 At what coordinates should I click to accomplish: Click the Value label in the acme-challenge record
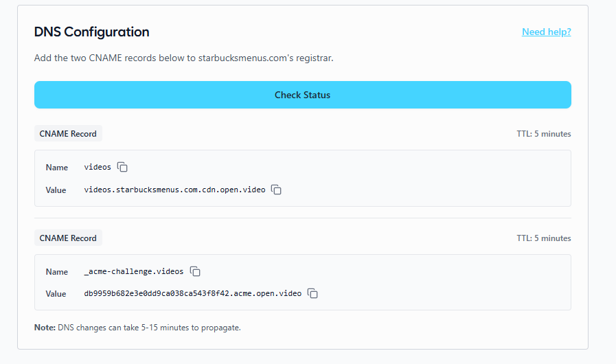tap(56, 294)
